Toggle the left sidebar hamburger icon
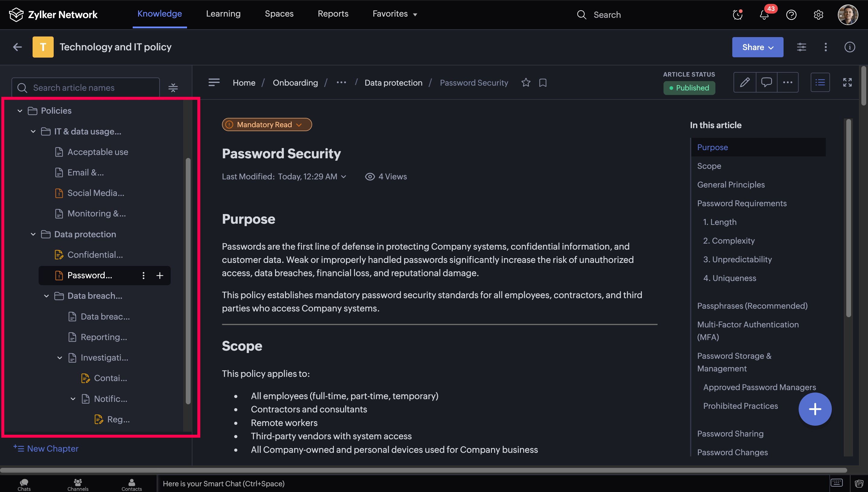868x492 pixels. [214, 82]
